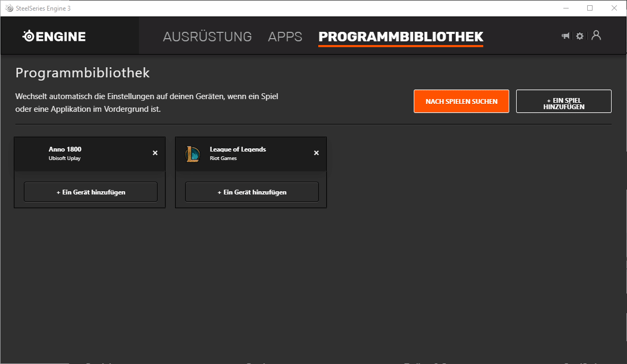
Task: Open settings via the gear icon
Action: (x=580, y=36)
